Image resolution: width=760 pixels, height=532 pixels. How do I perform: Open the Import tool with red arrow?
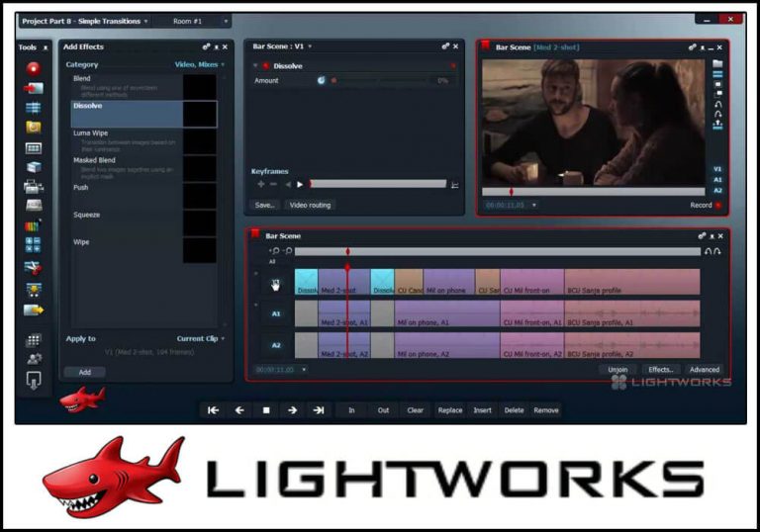click(x=34, y=88)
